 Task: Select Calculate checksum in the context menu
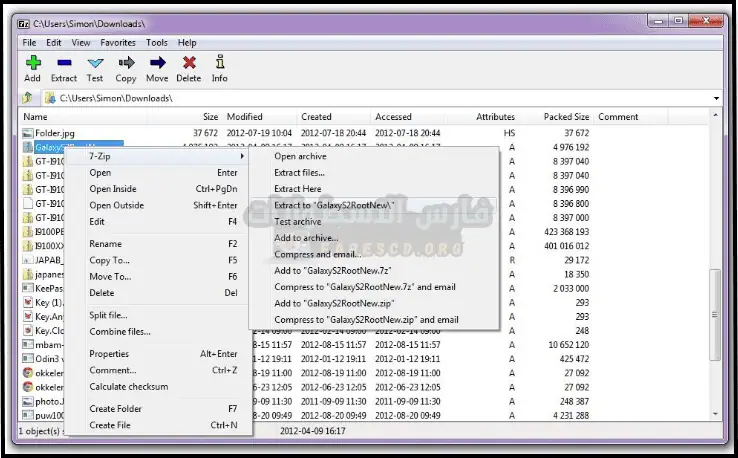click(128, 386)
